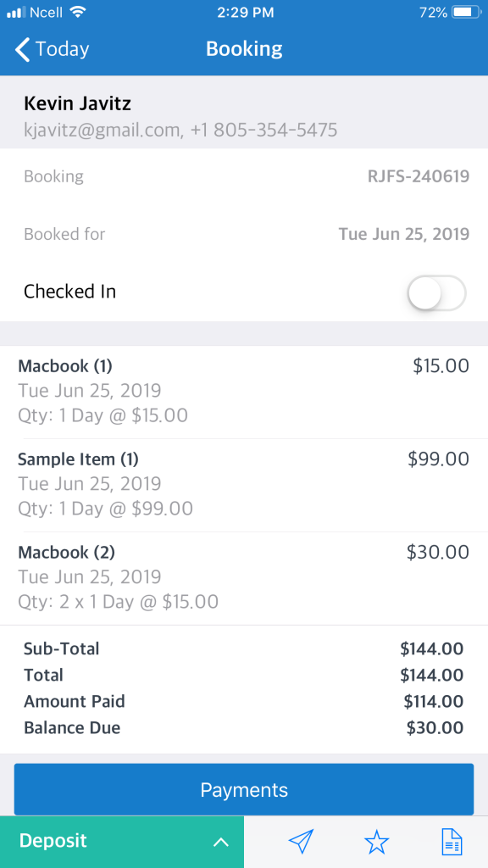Tap the Wi-Fi status icon

point(79,12)
